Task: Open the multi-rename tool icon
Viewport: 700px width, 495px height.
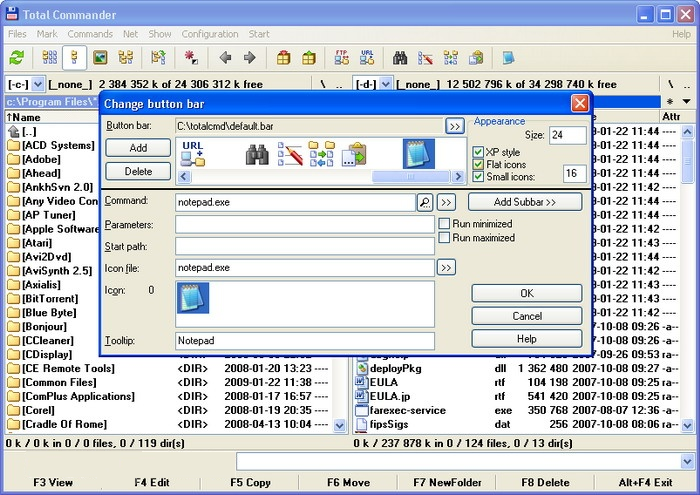Action: (x=425, y=58)
